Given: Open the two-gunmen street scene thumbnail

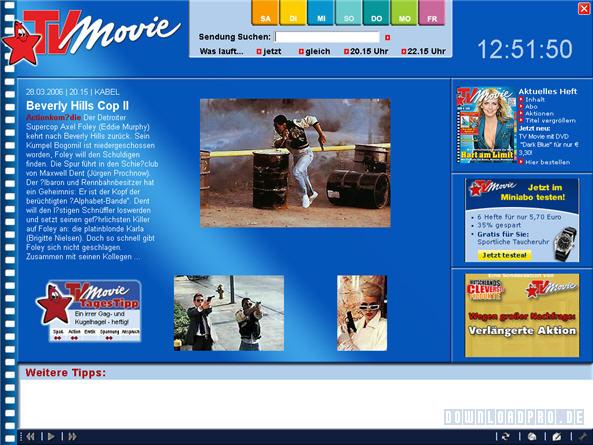Looking at the screenshot, I should click(229, 313).
